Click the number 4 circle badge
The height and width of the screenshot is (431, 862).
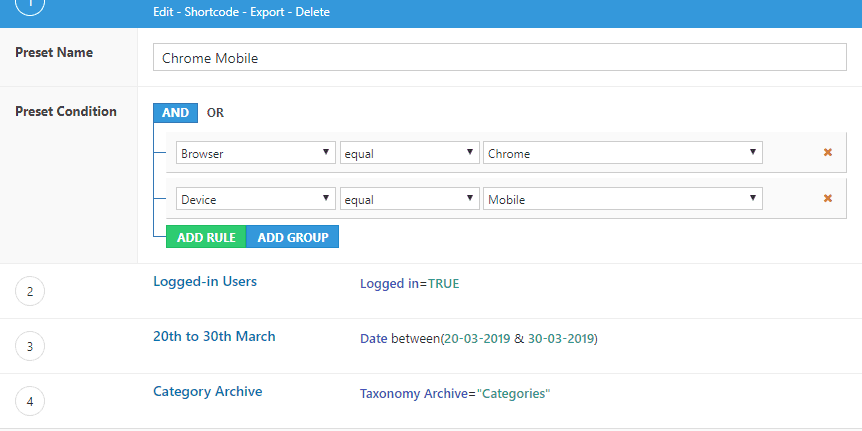(30, 402)
